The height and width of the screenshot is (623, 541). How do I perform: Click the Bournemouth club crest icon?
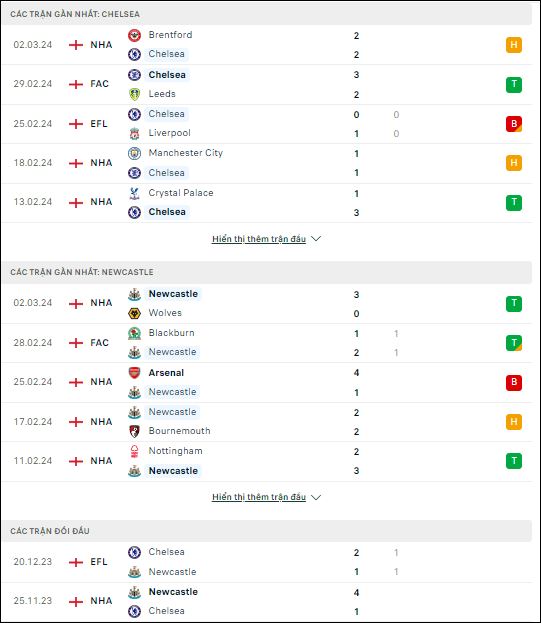point(134,431)
